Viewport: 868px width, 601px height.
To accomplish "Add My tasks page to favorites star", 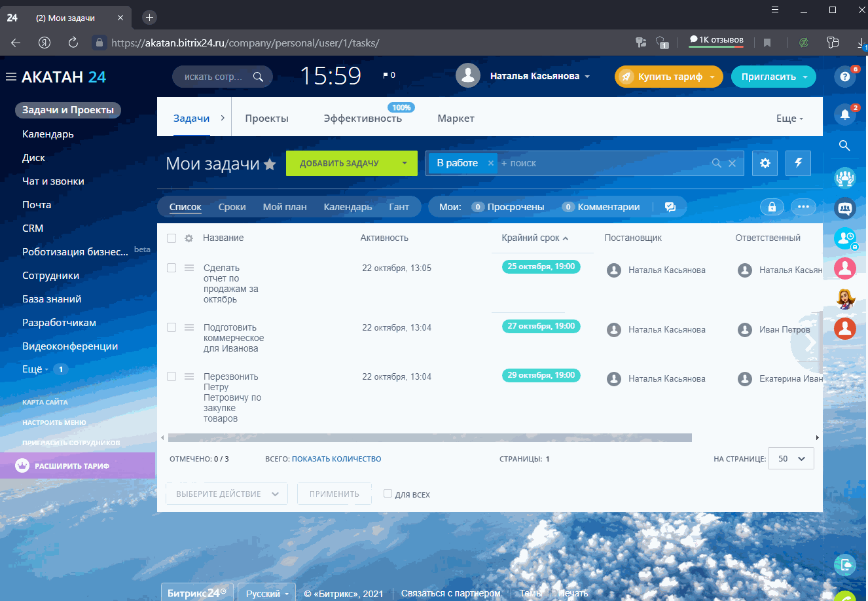I will click(270, 164).
